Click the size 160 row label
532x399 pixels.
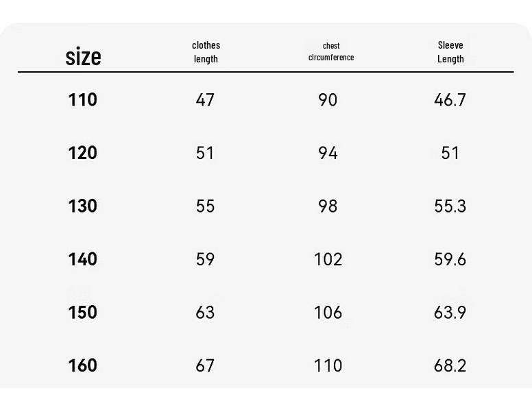[82, 365]
